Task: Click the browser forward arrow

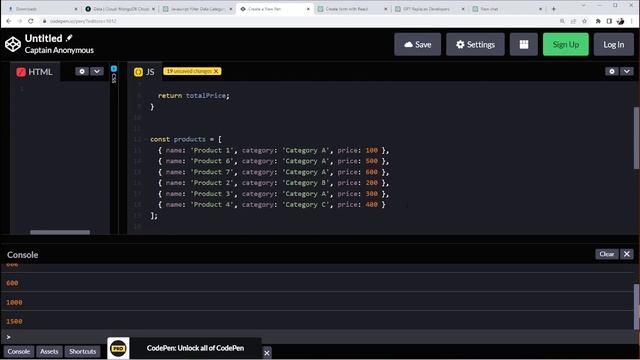Action: [x=20, y=21]
